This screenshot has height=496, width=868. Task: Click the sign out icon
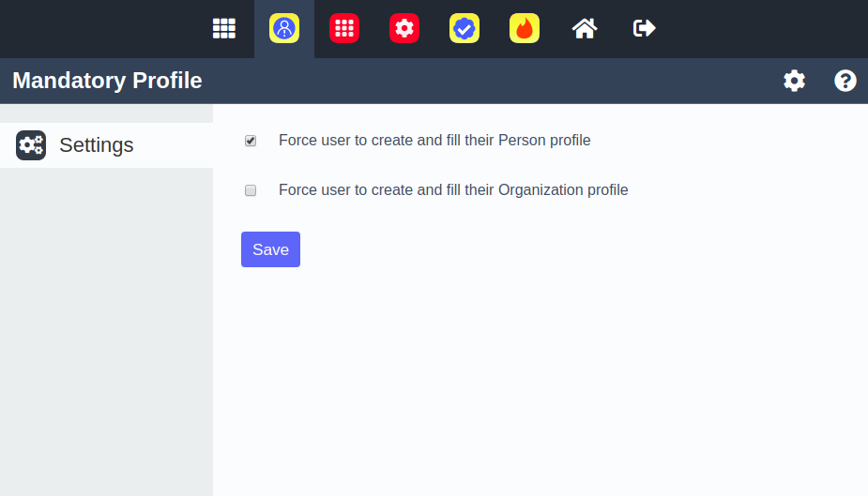[x=645, y=28]
